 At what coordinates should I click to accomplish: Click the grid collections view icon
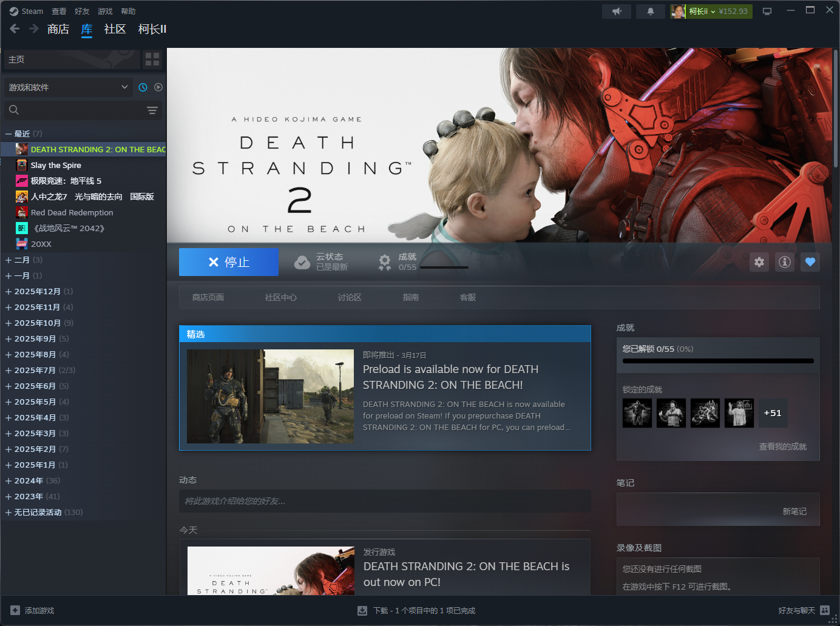tap(152, 59)
